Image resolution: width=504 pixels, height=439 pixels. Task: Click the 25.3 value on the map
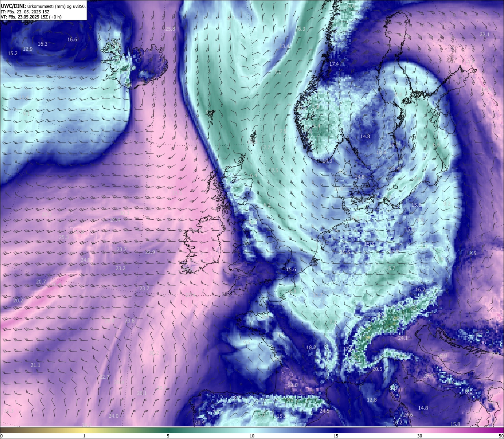64,237
